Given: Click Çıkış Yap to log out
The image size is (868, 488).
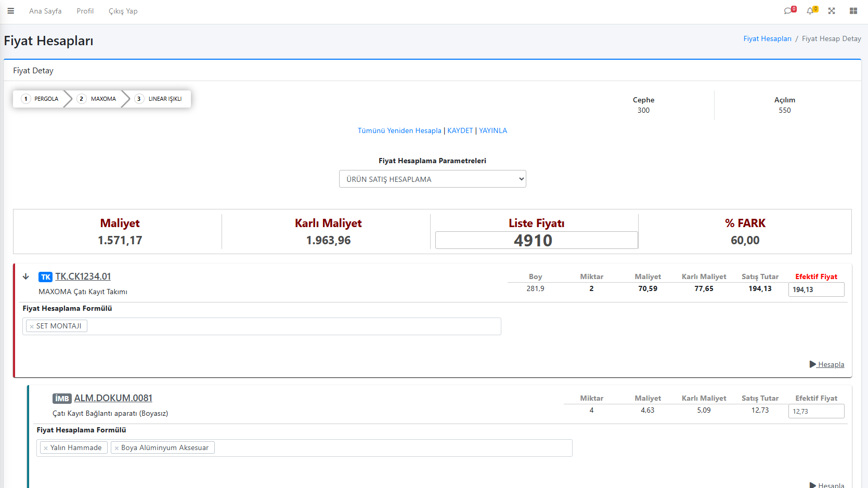Looking at the screenshot, I should click(123, 11).
